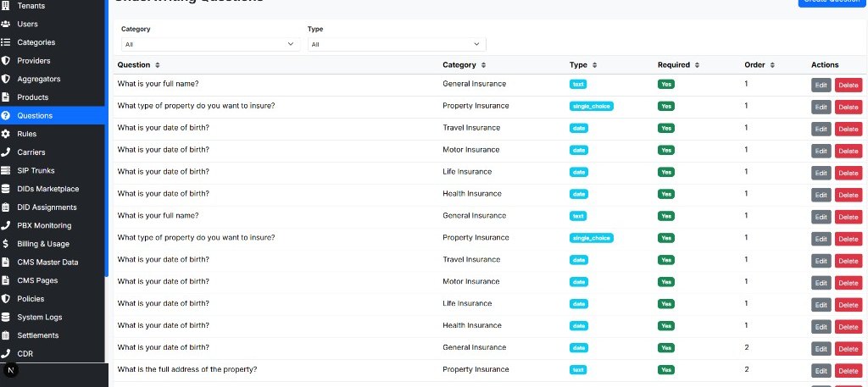Click the Billing & Usage dollar icon
Viewport: 868px width, 387px height.
(6, 243)
